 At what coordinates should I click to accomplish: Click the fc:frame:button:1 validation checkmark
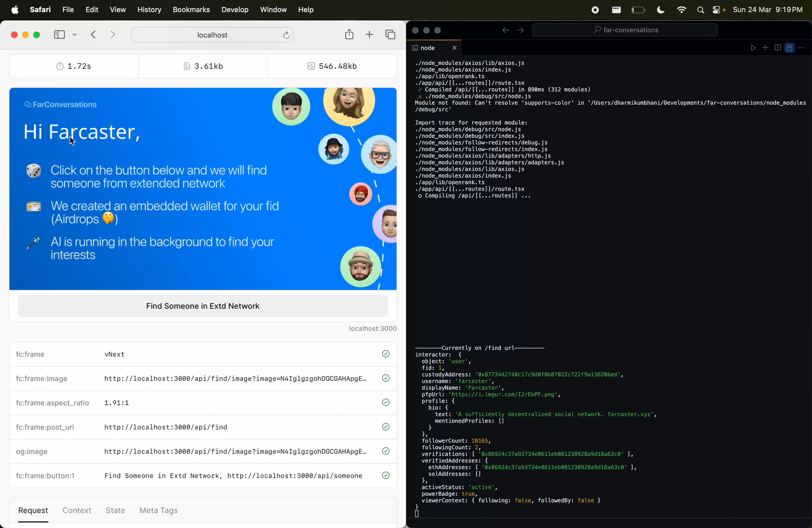[x=386, y=476]
